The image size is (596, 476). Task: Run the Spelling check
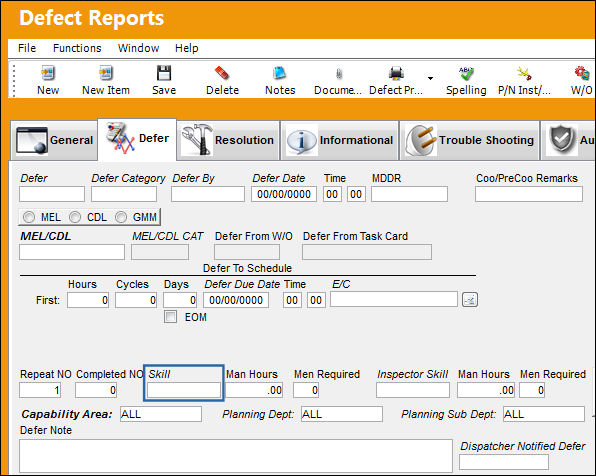pyautogui.click(x=466, y=73)
